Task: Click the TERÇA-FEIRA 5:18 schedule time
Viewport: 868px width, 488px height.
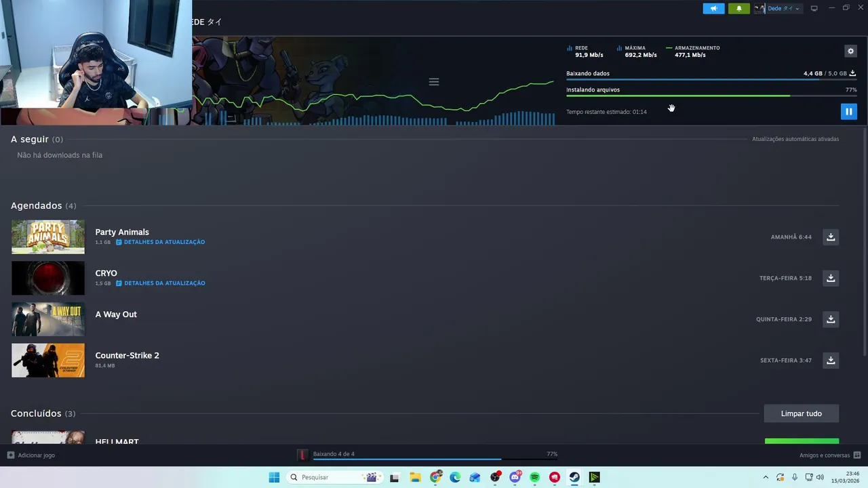Action: 785,278
